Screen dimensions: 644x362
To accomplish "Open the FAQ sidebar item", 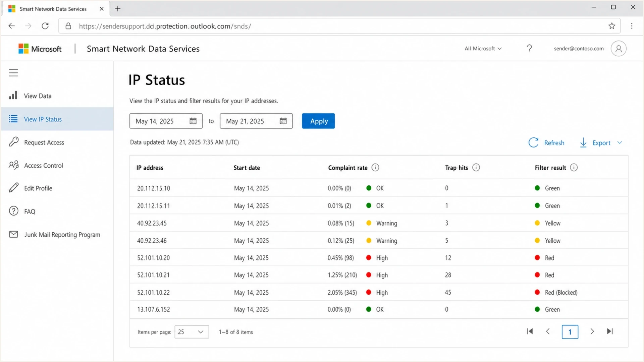I will (x=57, y=211).
